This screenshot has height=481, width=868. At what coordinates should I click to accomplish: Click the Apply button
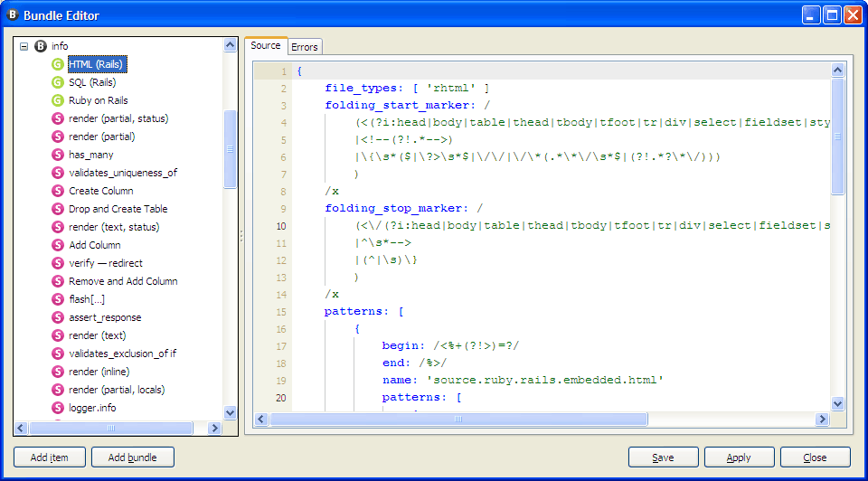tap(739, 457)
